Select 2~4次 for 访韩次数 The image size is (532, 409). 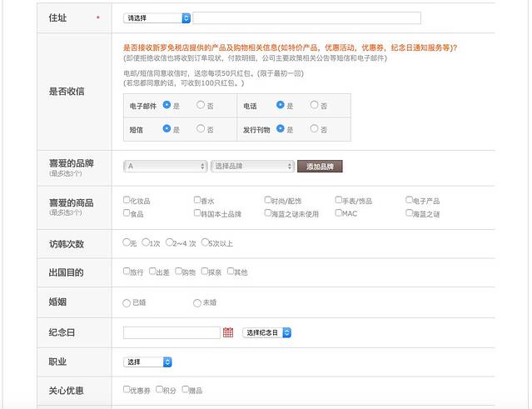[169, 243]
